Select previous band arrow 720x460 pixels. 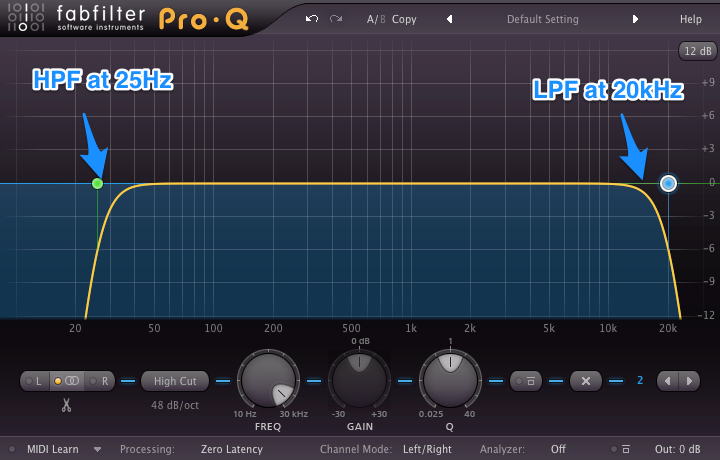pos(668,381)
